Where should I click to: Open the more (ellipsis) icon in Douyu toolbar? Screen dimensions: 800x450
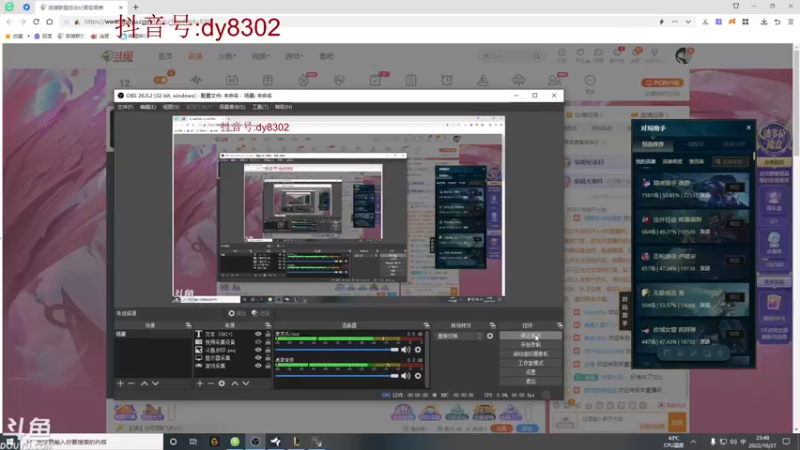590,80
